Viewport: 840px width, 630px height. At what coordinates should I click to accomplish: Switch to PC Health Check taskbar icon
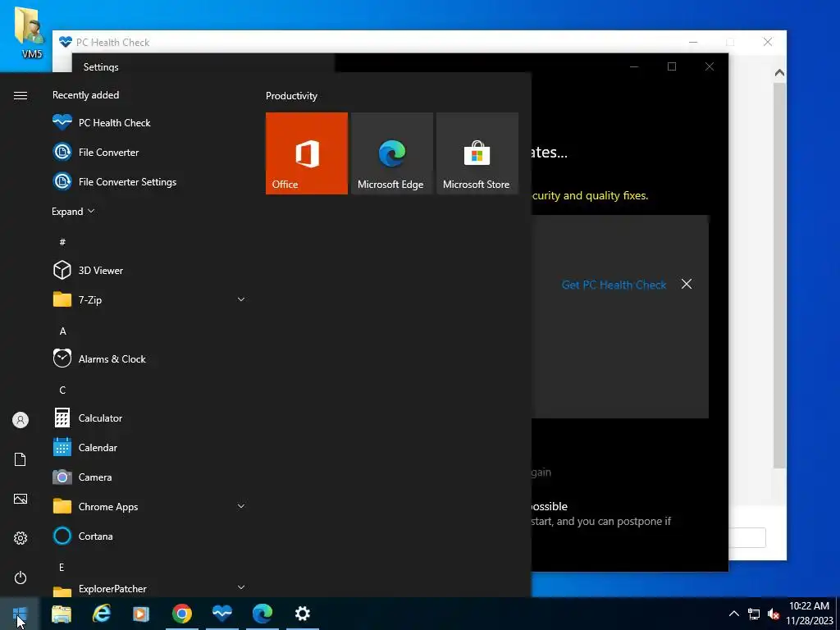(222, 614)
